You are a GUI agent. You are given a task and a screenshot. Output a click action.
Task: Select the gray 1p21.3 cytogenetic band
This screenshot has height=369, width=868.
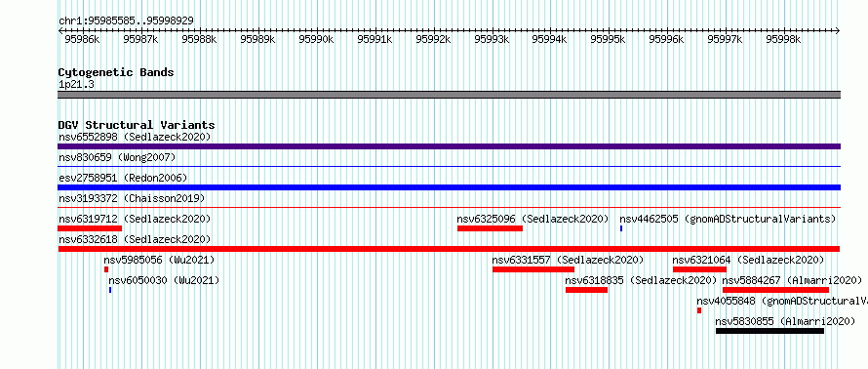[x=449, y=95]
